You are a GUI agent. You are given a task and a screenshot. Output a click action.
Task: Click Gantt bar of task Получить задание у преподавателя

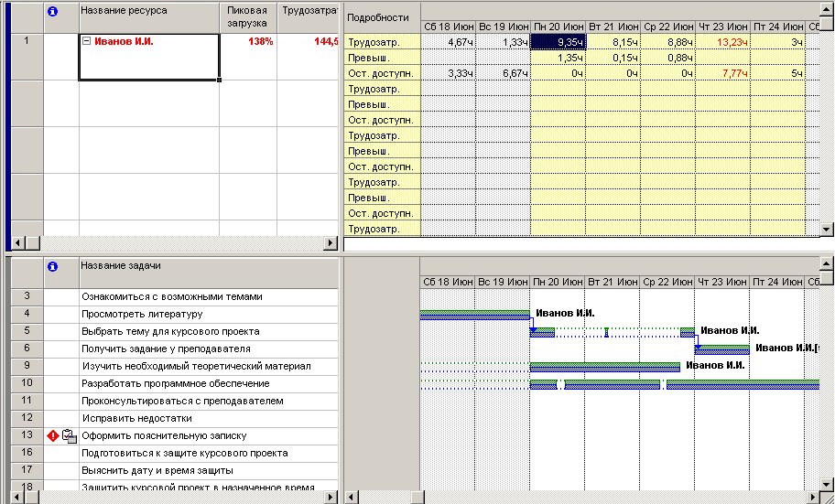click(722, 349)
